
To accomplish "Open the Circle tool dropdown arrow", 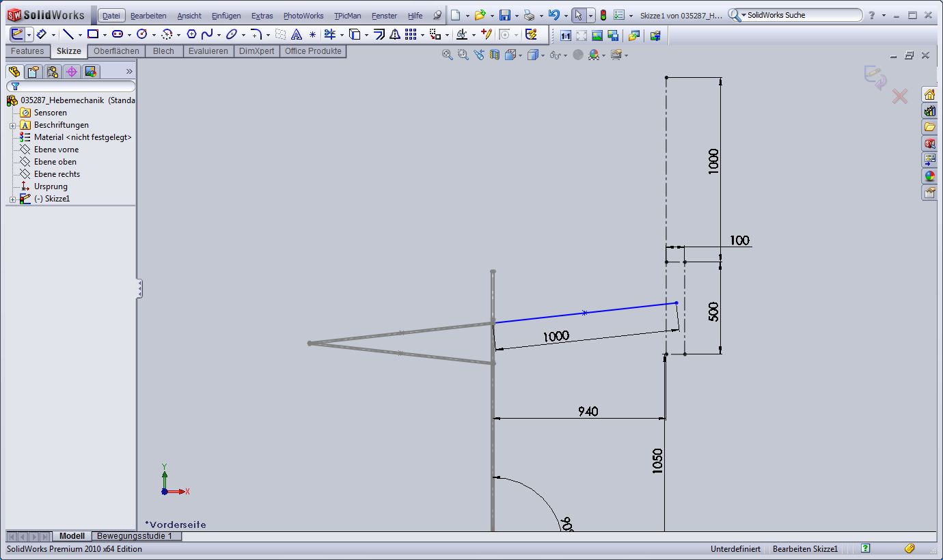I will click(154, 34).
